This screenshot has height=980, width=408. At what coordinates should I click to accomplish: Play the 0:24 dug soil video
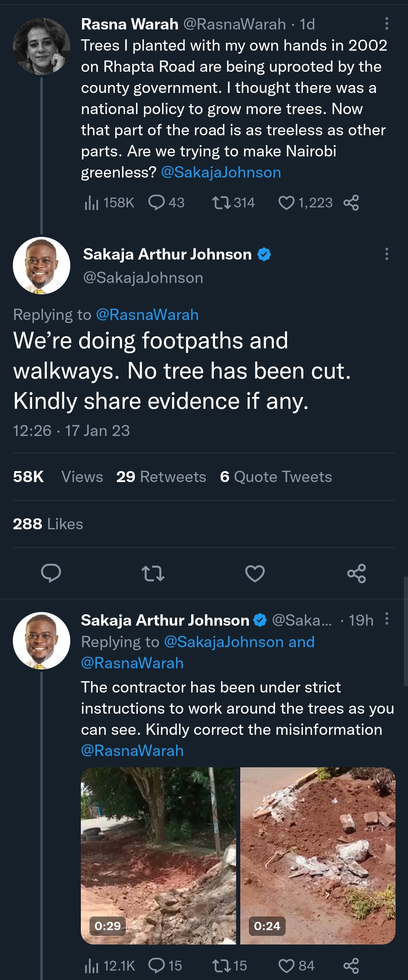(318, 856)
